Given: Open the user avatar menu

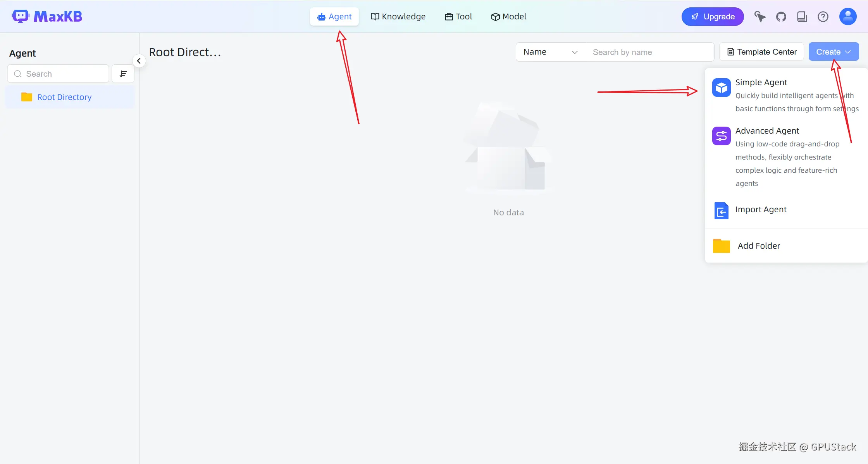Looking at the screenshot, I should [x=847, y=17].
